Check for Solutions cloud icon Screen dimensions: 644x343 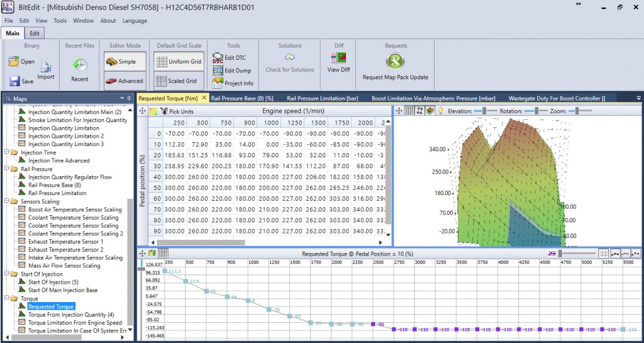click(x=290, y=57)
